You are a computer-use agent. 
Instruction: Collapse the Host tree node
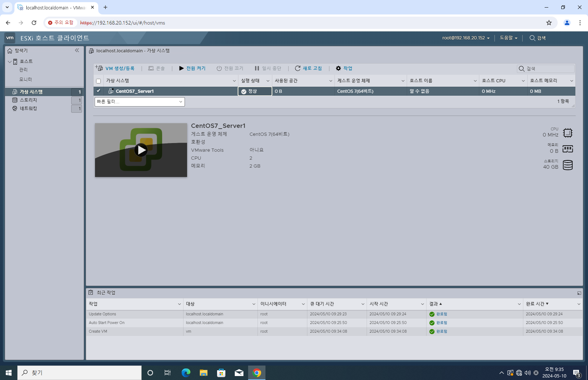click(10, 61)
